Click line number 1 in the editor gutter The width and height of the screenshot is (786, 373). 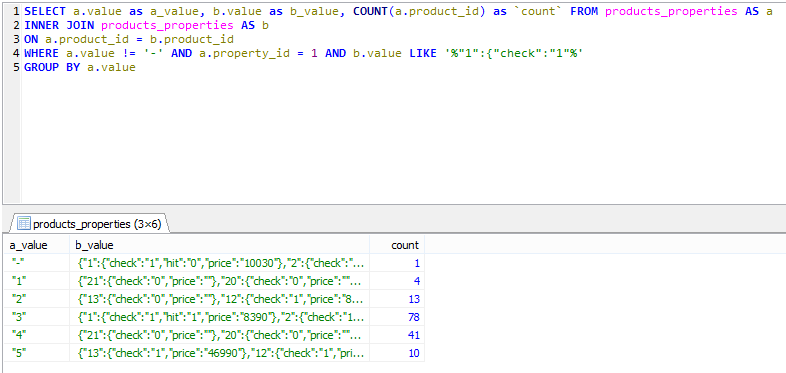[x=16, y=11]
